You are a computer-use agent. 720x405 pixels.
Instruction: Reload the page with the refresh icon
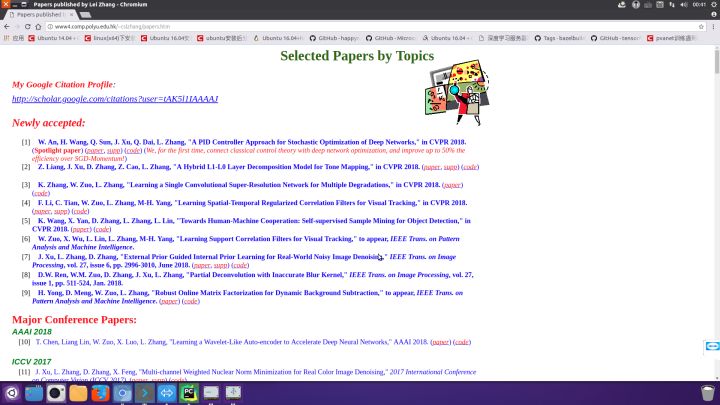(x=28, y=27)
